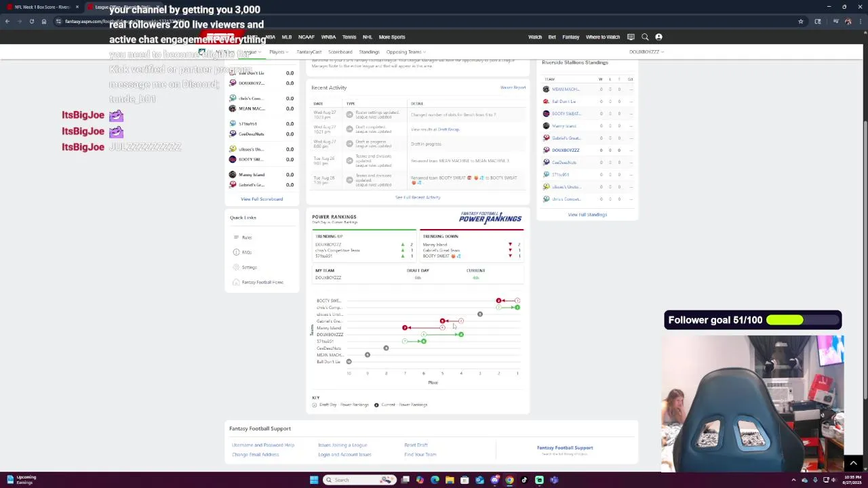This screenshot has height=488, width=868.
Task: Click the Manny Island team logo in the scoreboard
Action: coord(233,175)
